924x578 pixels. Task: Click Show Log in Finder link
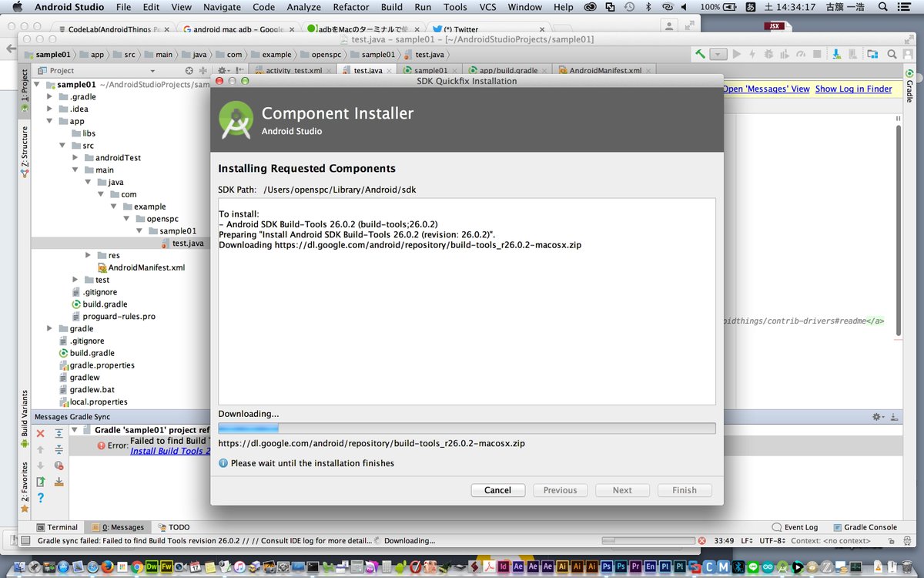pyautogui.click(x=853, y=89)
